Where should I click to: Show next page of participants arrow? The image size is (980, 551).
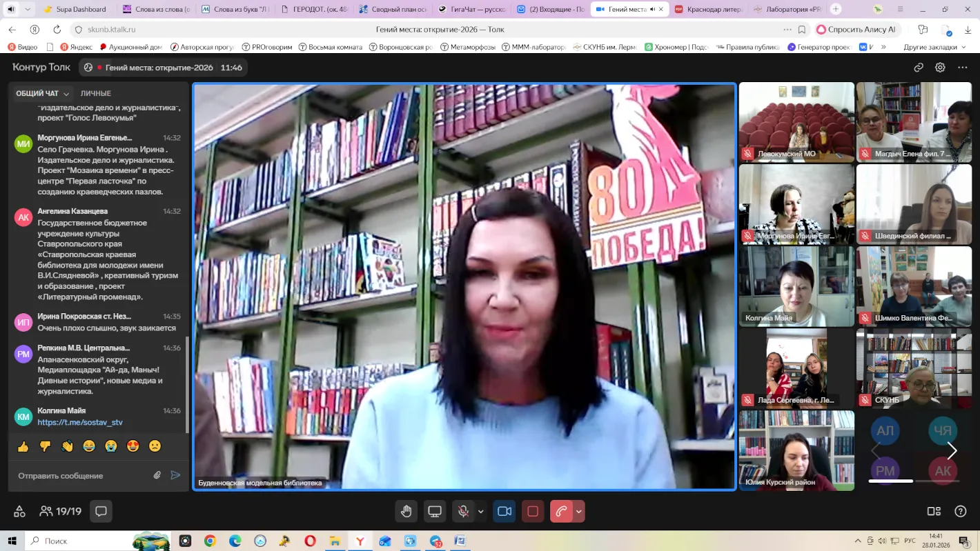coord(952,451)
